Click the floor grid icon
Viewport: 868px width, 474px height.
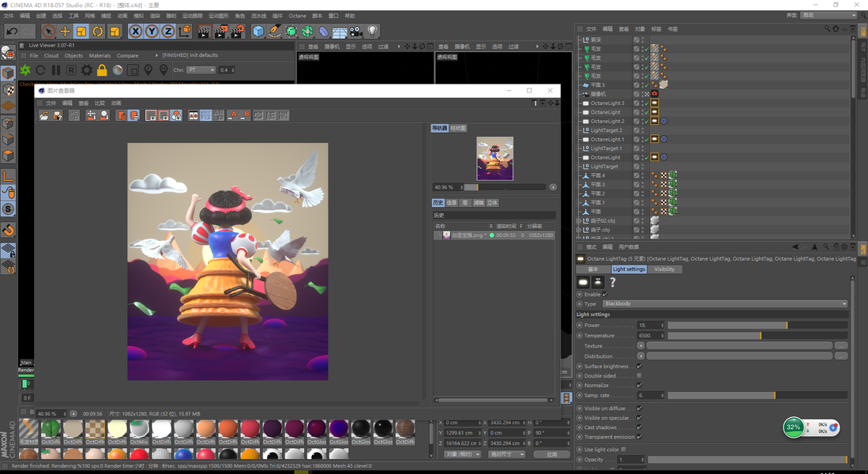[x=340, y=32]
